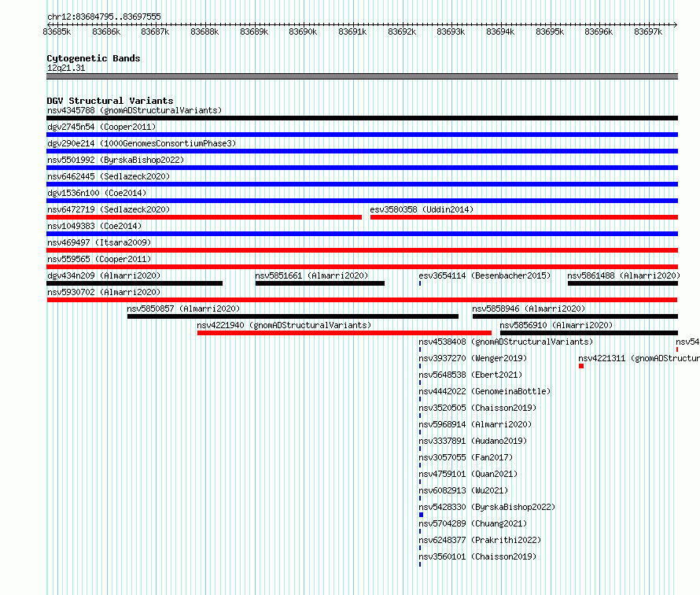The width and height of the screenshot is (700, 595).
Task: Click nsv5501992 (ByrskaBishop2022) label
Action: 116,160
